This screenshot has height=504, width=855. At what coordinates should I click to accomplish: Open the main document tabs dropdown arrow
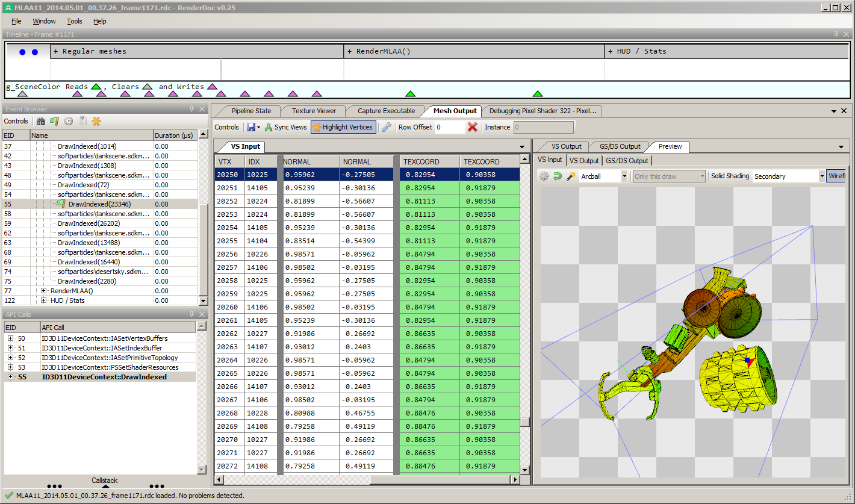833,111
